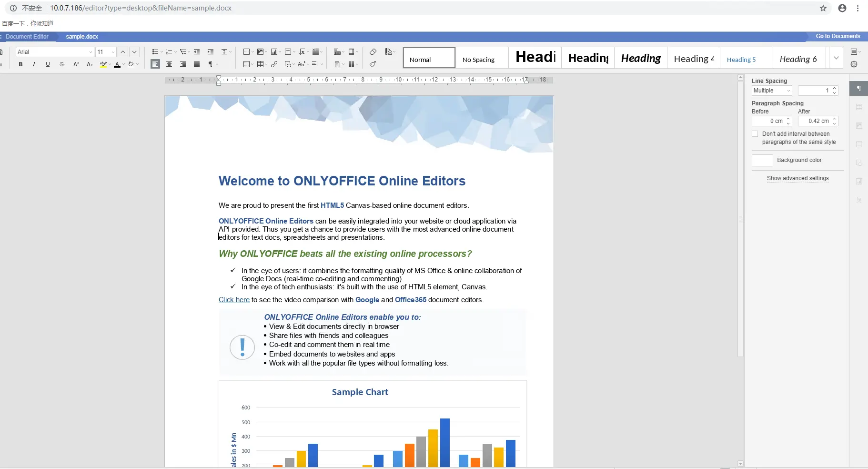Apply subscript to text
Screen dimensions: 868x469
coord(90,64)
